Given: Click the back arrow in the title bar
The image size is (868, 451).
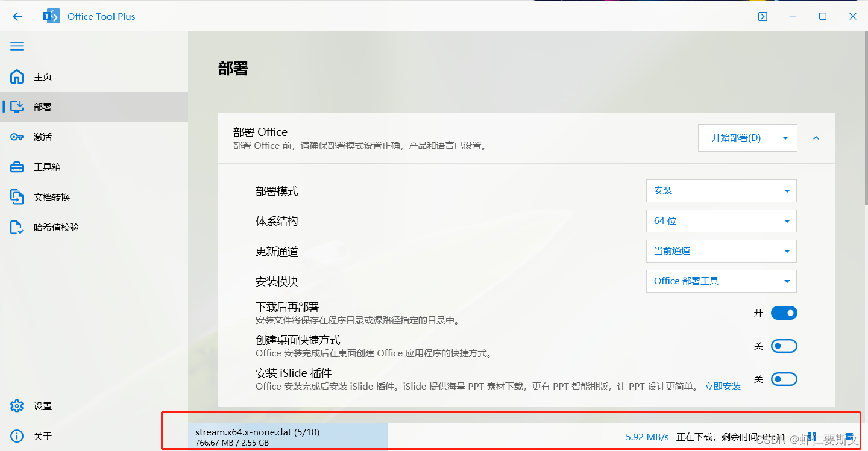Looking at the screenshot, I should point(17,17).
